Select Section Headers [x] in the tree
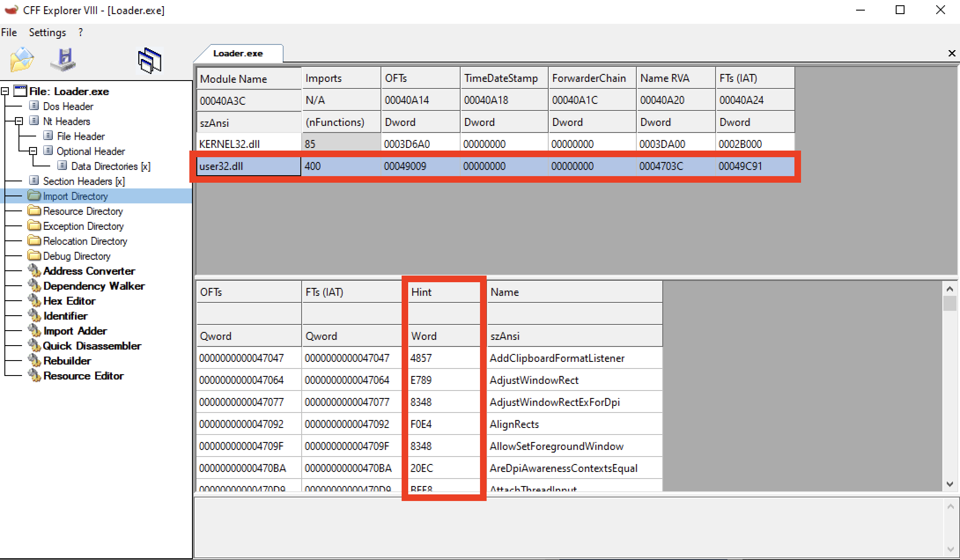The width and height of the screenshot is (960, 560). tap(84, 181)
